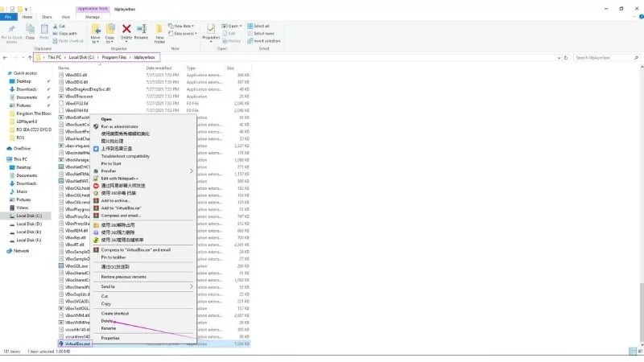Switch to the Manage tab

click(x=93, y=17)
